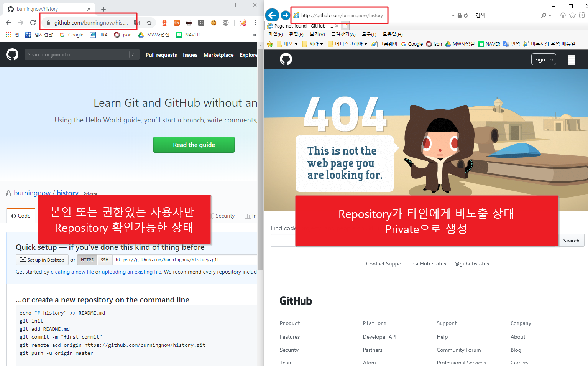This screenshot has height=366, width=588.
Task: Open Chrome's three-dot menu
Action: tap(255, 23)
